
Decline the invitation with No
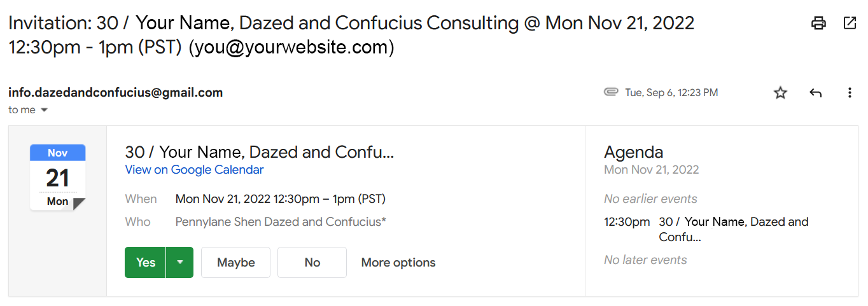click(312, 262)
